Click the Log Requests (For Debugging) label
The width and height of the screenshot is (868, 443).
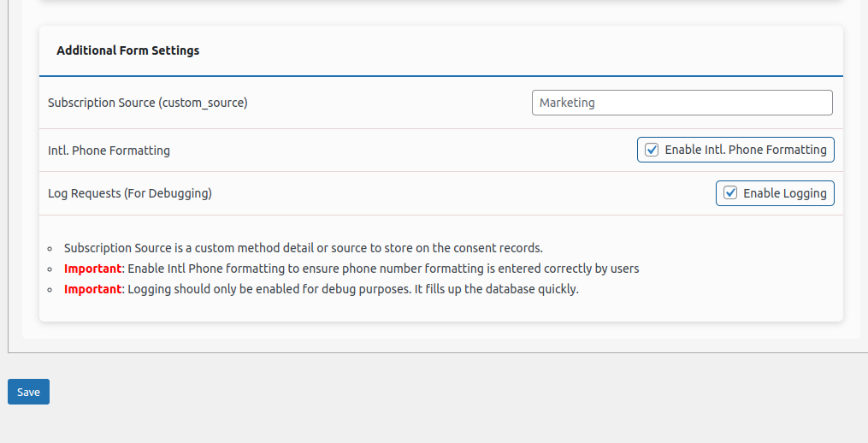(130, 193)
